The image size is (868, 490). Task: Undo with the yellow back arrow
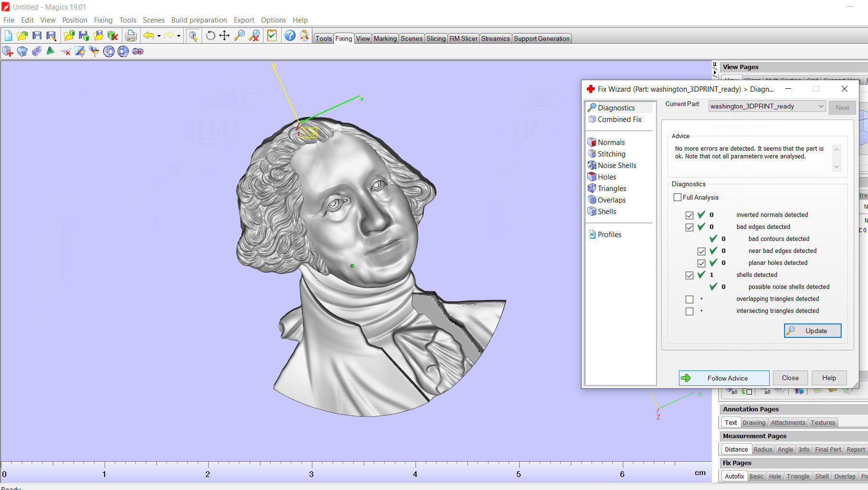149,36
